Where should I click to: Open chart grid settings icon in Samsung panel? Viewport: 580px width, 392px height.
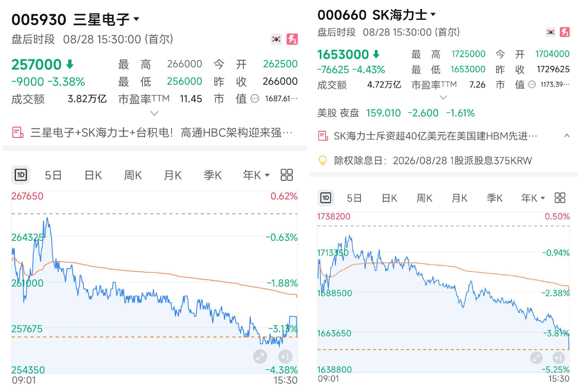coord(286,175)
